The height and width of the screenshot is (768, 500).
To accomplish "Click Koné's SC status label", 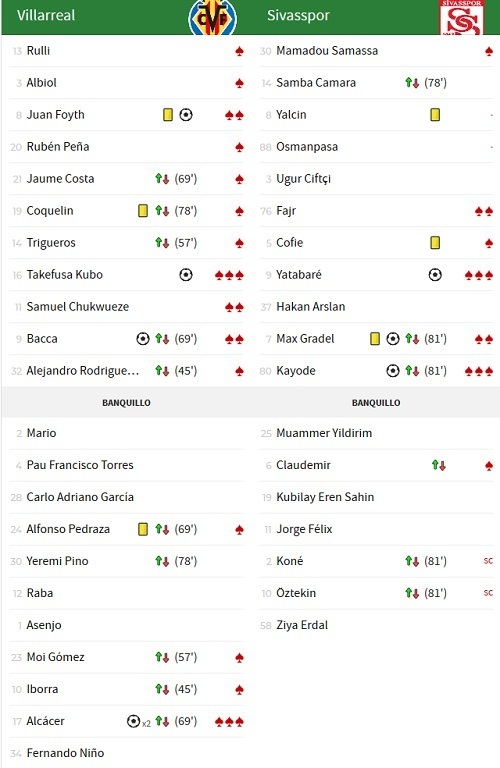I will (488, 561).
